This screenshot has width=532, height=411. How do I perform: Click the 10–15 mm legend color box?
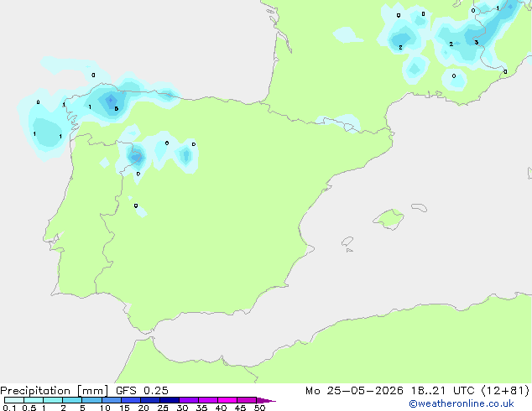click(111, 400)
